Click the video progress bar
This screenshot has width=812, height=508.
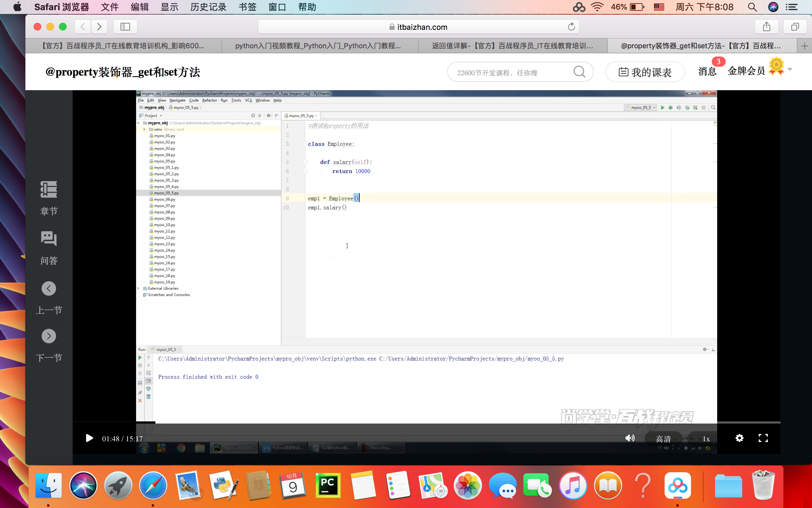[x=426, y=422]
